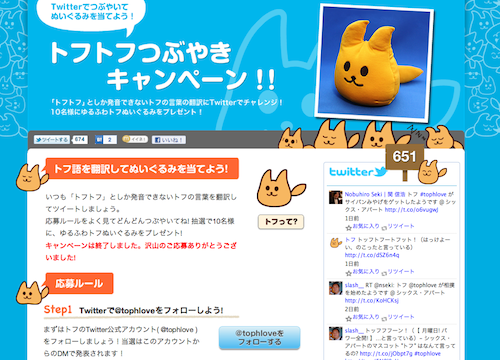Click the yellow トフ plush toy photo

coord(374,63)
